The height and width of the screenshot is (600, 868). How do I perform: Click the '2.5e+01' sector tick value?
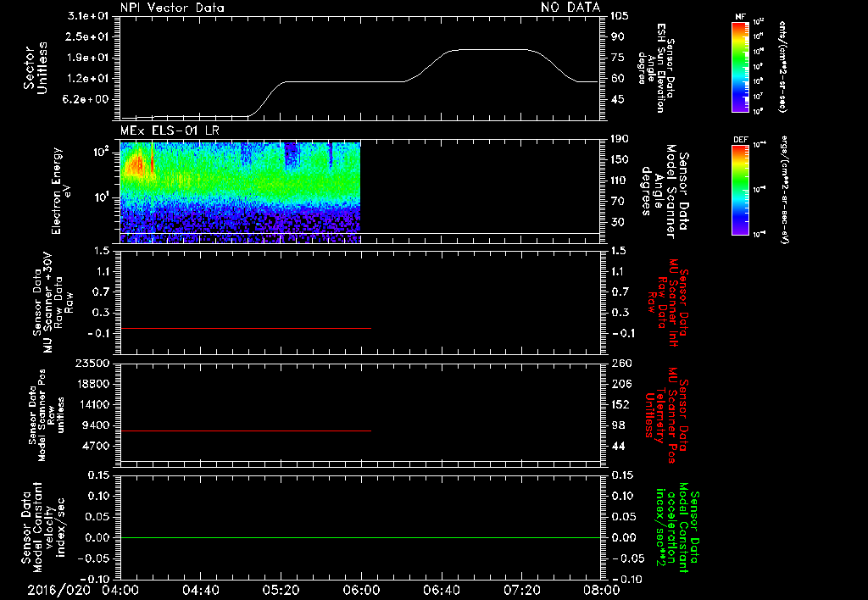[x=88, y=36]
